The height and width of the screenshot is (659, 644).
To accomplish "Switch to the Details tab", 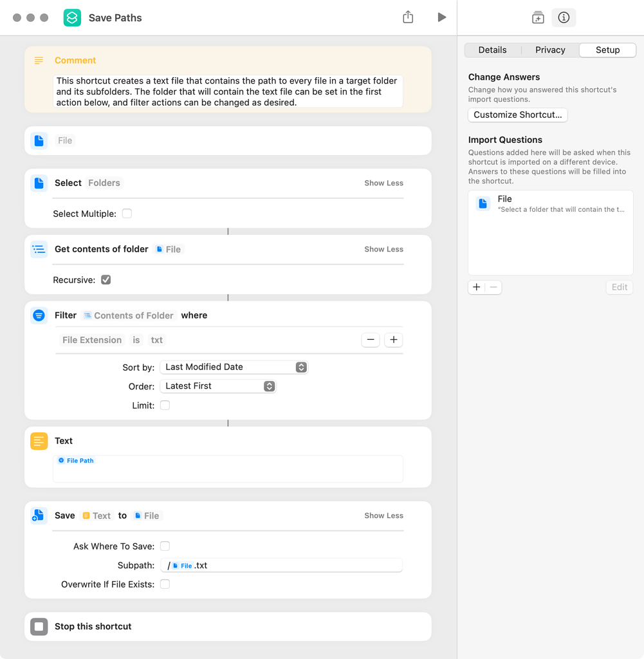I will click(x=492, y=50).
